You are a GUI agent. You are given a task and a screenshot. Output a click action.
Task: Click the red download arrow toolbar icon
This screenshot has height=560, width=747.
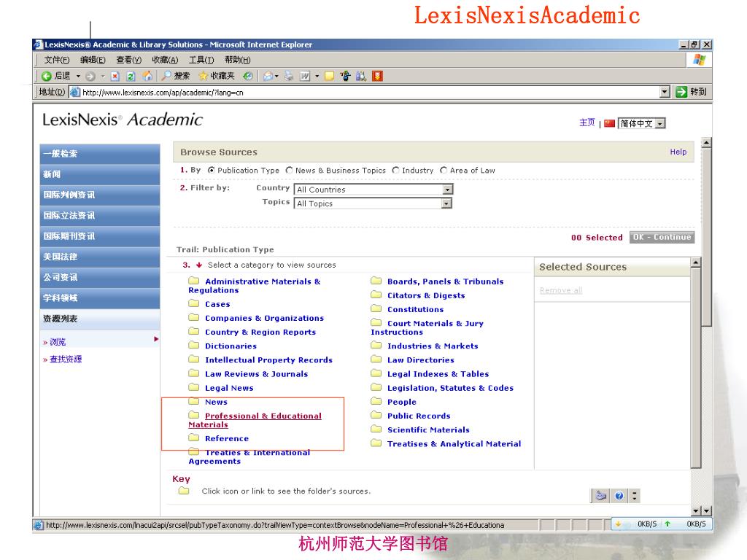[x=377, y=76]
